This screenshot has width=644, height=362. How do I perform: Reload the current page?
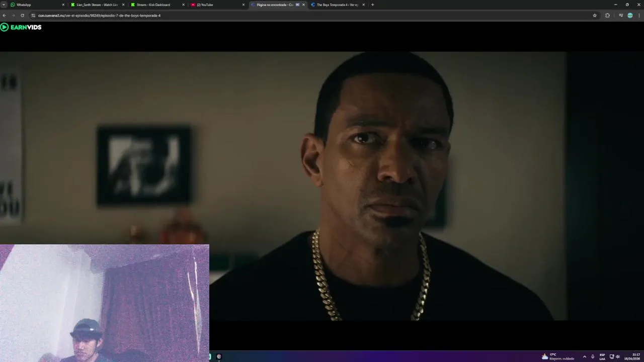pos(22,16)
